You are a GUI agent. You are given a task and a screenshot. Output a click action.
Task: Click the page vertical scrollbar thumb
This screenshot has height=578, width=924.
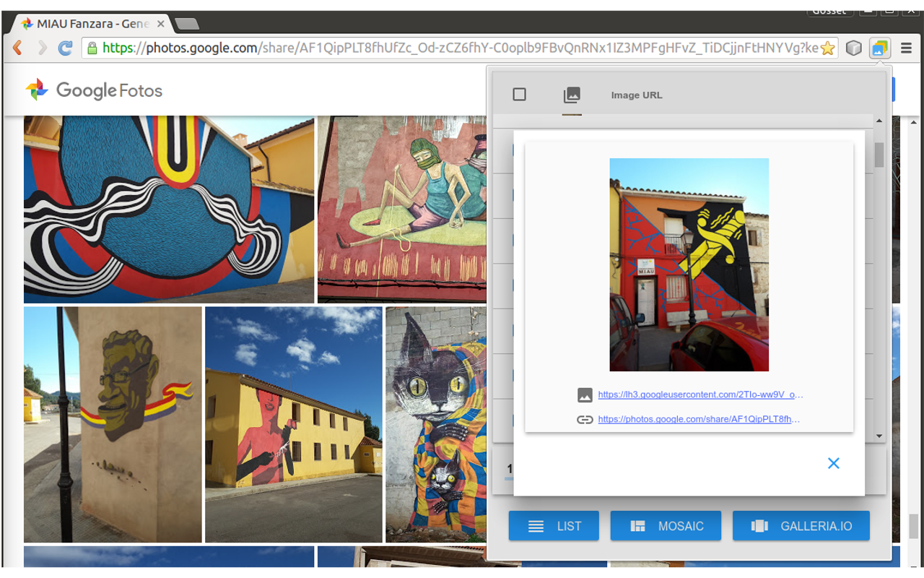915,526
